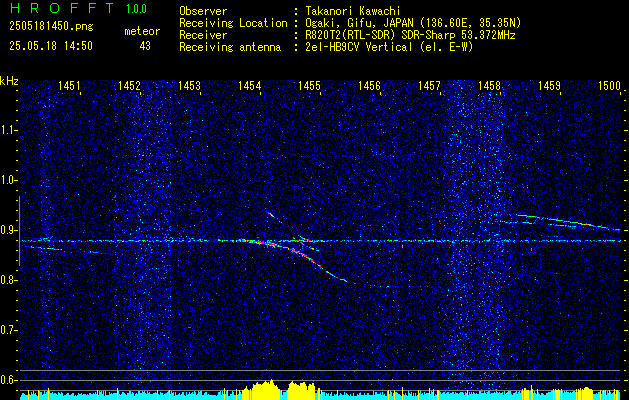Click the timestamp 25.05.18 14:50
Viewport: 629px width, 400px height.
pos(51,46)
